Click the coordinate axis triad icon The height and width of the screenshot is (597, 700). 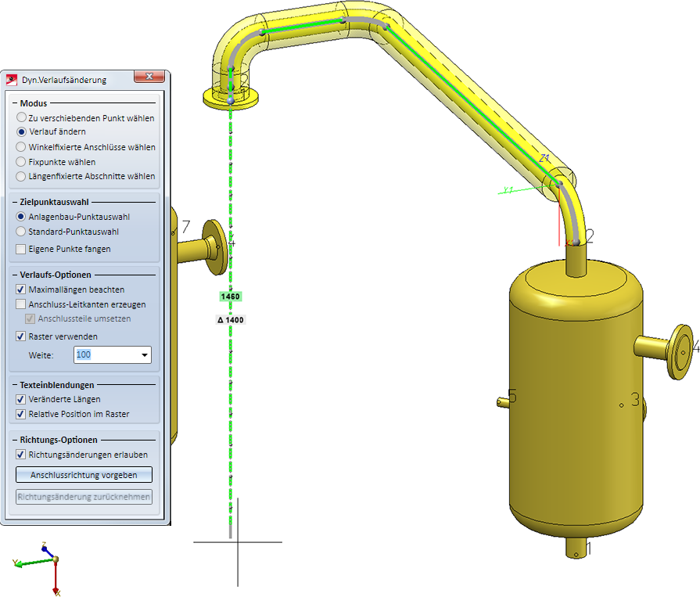click(38, 568)
